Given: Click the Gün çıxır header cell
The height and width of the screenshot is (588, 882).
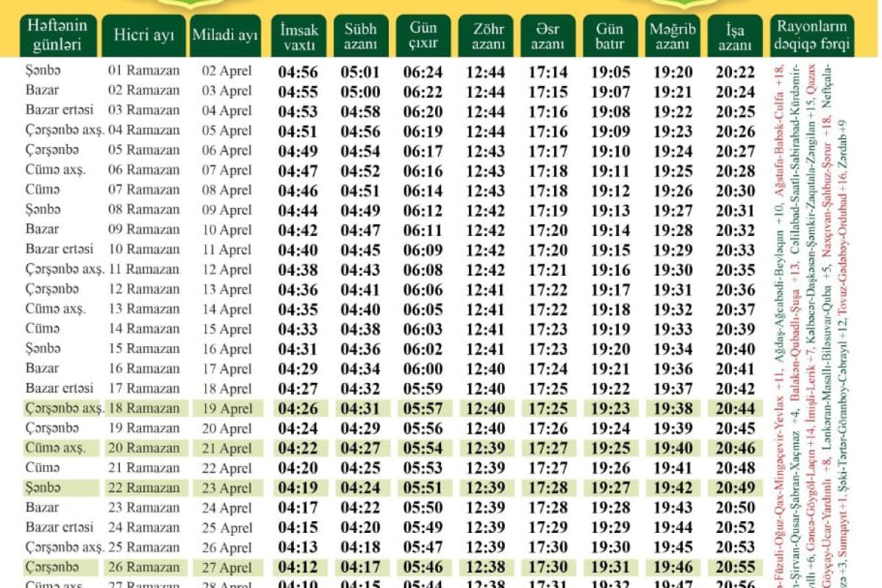Looking at the screenshot, I should [423, 37].
